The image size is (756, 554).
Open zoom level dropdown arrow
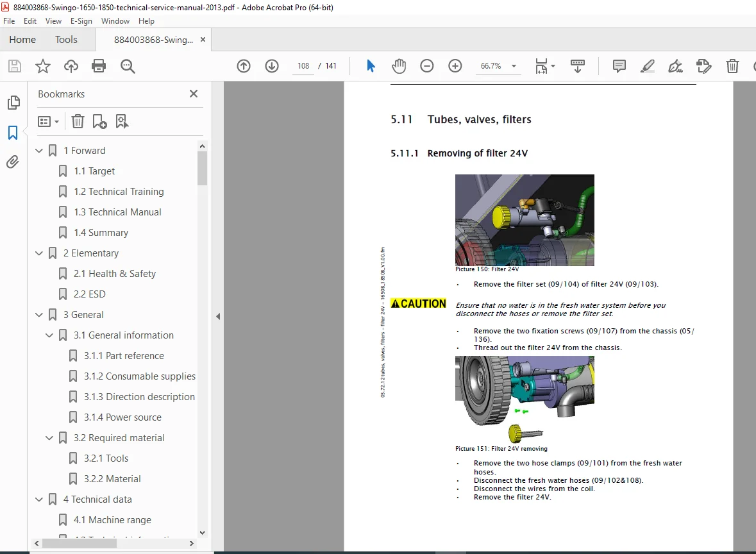(x=514, y=66)
